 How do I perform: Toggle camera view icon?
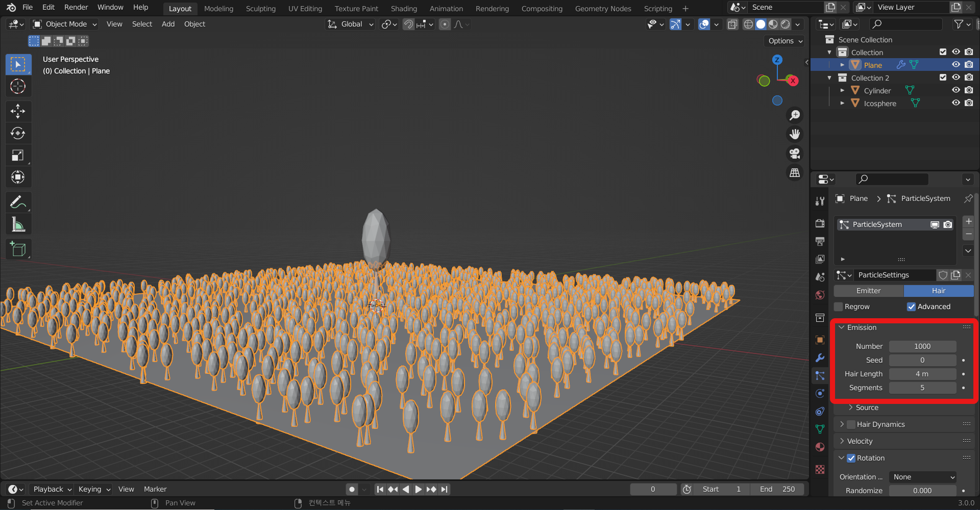[795, 154]
